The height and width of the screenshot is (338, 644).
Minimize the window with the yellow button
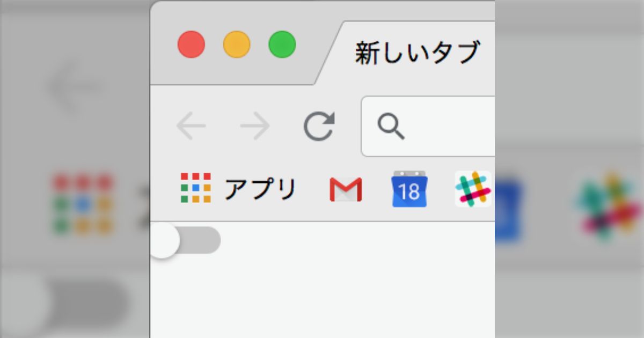coord(237,44)
